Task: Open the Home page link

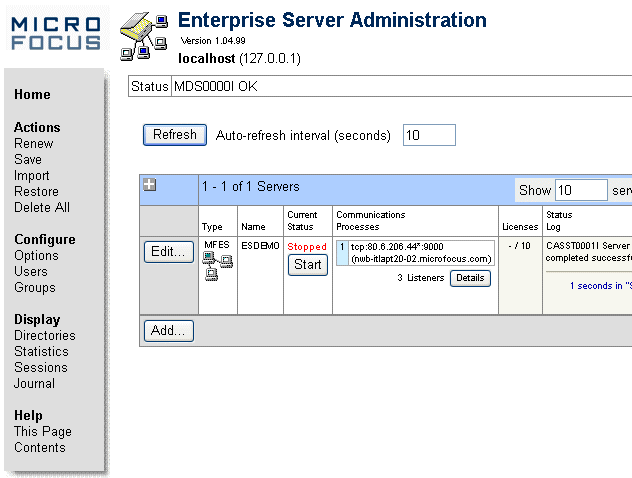Action: pos(32,94)
